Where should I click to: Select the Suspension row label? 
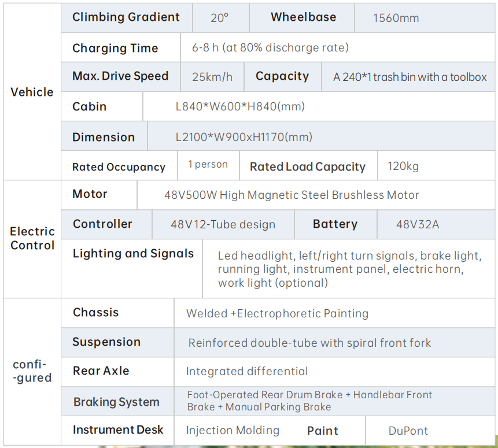tap(106, 342)
